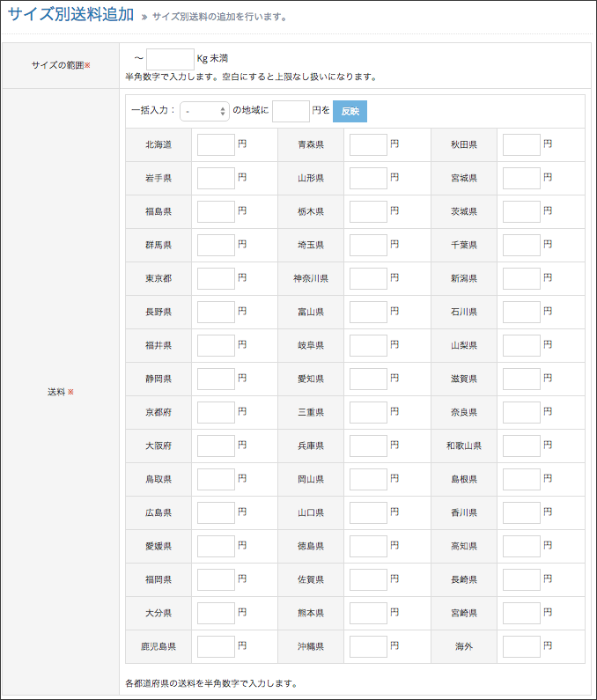This screenshot has width=597, height=700.
Task: Click the 海外 label cell
Action: 464,647
